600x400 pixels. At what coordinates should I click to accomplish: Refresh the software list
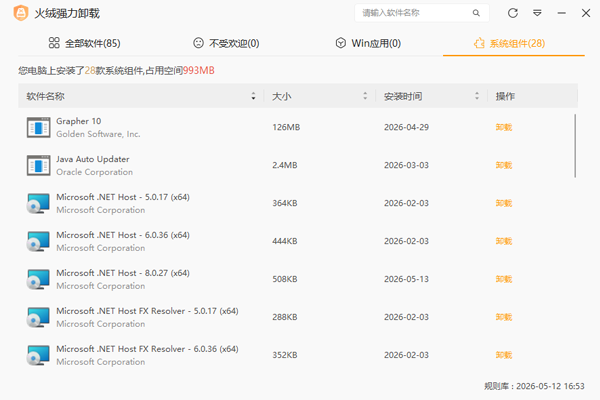[x=513, y=13]
